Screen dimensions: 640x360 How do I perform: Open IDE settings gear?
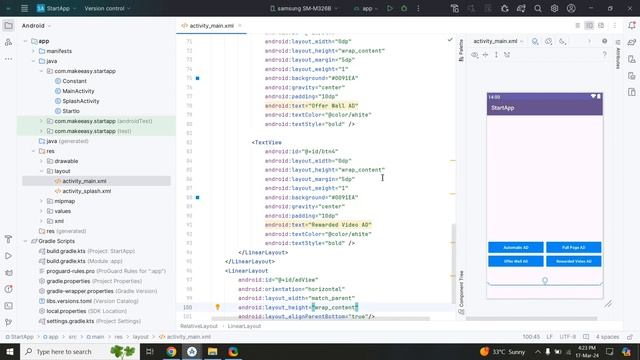[x=554, y=8]
